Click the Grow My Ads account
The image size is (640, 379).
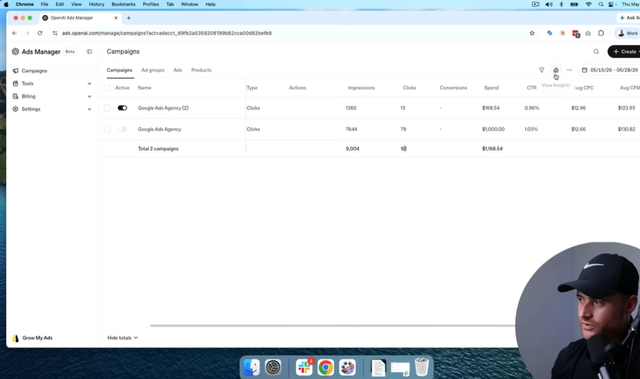coord(33,338)
